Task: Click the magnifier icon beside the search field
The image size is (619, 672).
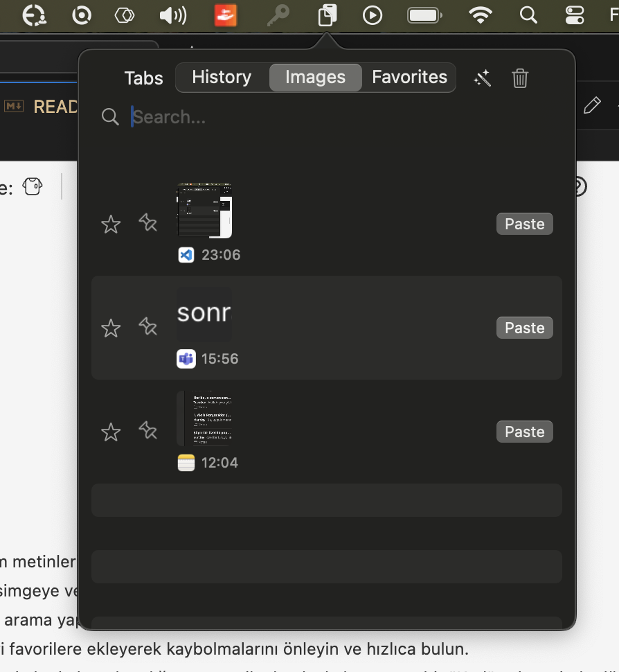Action: pos(110,116)
